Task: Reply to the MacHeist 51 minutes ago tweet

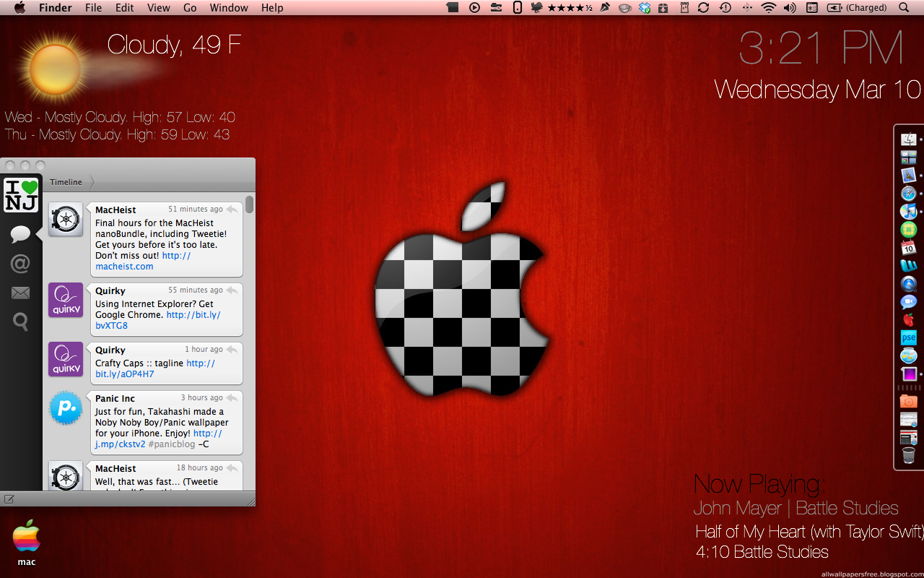Action: tap(232, 210)
